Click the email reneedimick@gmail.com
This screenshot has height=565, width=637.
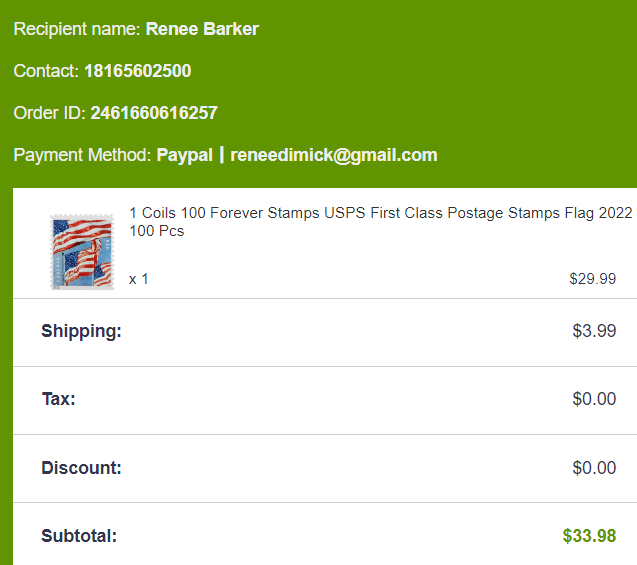(x=334, y=155)
